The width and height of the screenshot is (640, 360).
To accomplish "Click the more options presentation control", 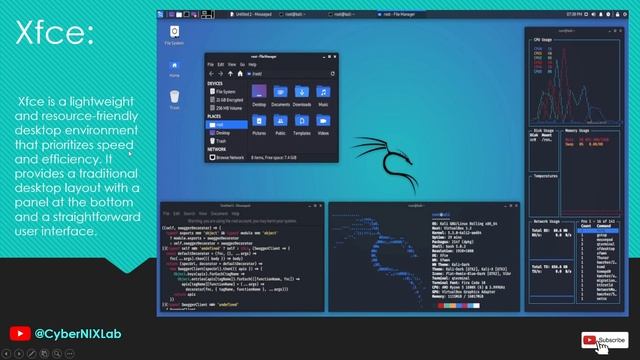I will (x=70, y=353).
